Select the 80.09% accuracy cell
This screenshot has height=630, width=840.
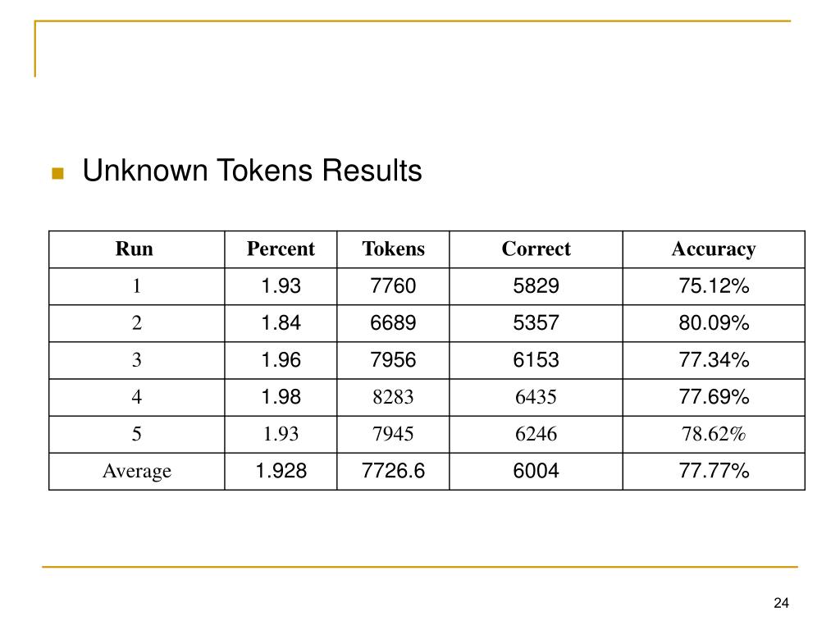[714, 323]
